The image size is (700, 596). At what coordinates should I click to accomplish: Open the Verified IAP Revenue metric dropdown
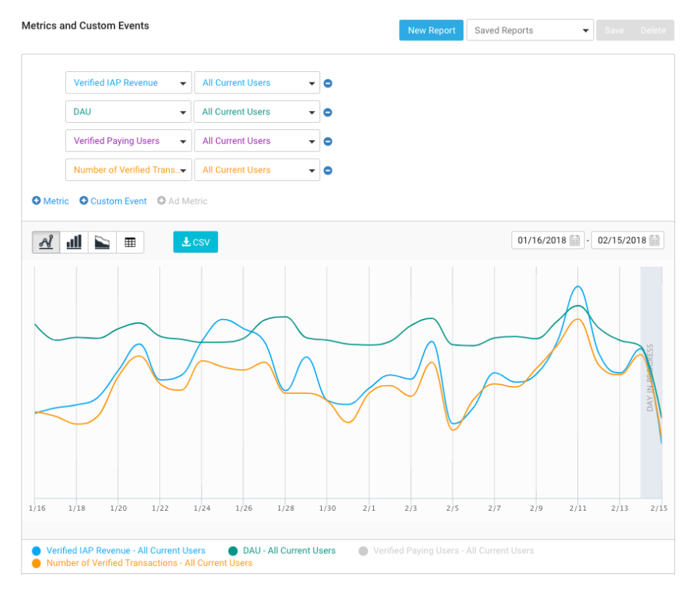pyautogui.click(x=129, y=83)
